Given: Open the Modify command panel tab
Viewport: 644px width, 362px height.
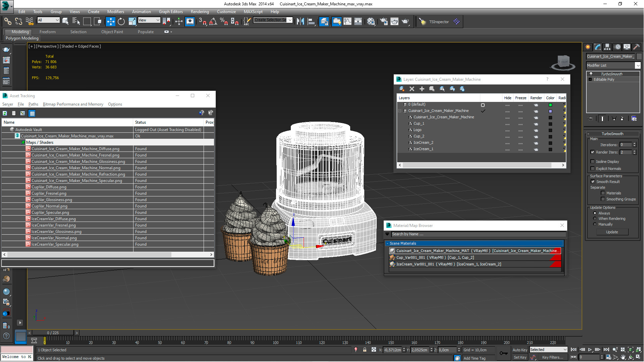Looking at the screenshot, I should click(x=597, y=47).
